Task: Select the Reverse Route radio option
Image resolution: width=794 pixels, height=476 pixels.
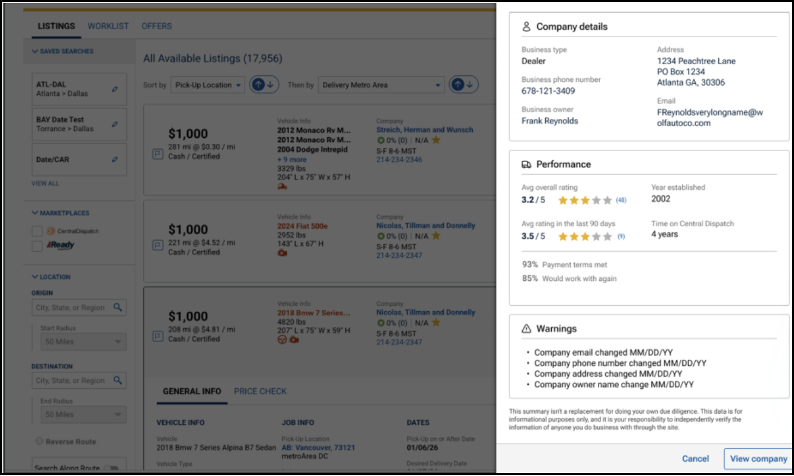Action: pyautogui.click(x=39, y=441)
